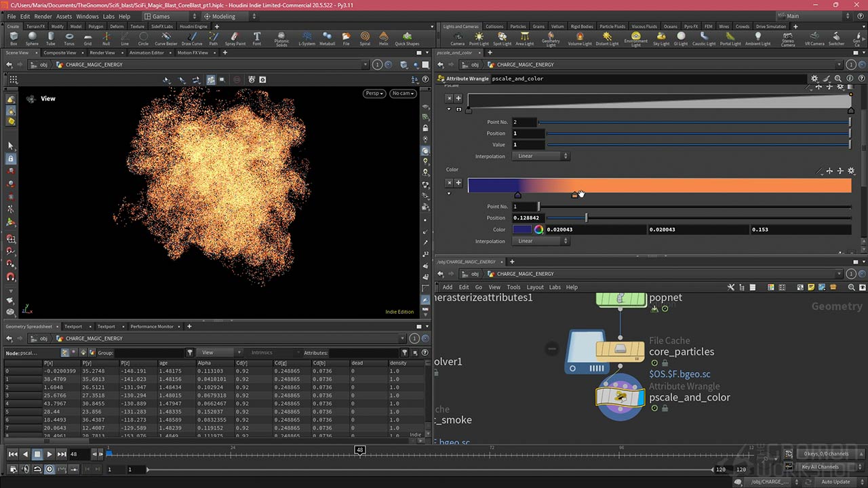Click the Auto Update button
The width and height of the screenshot is (868, 488).
click(x=835, y=482)
